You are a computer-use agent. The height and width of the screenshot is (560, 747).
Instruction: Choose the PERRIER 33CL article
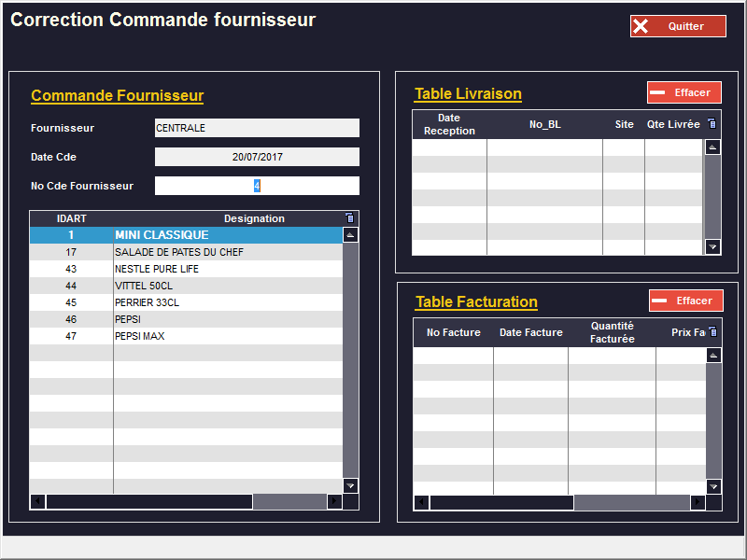point(187,302)
